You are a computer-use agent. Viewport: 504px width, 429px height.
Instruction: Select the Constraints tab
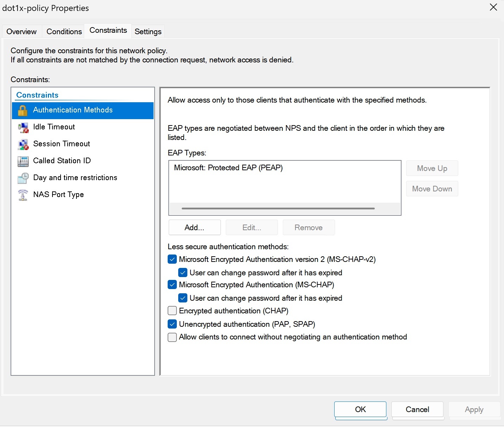[108, 30]
